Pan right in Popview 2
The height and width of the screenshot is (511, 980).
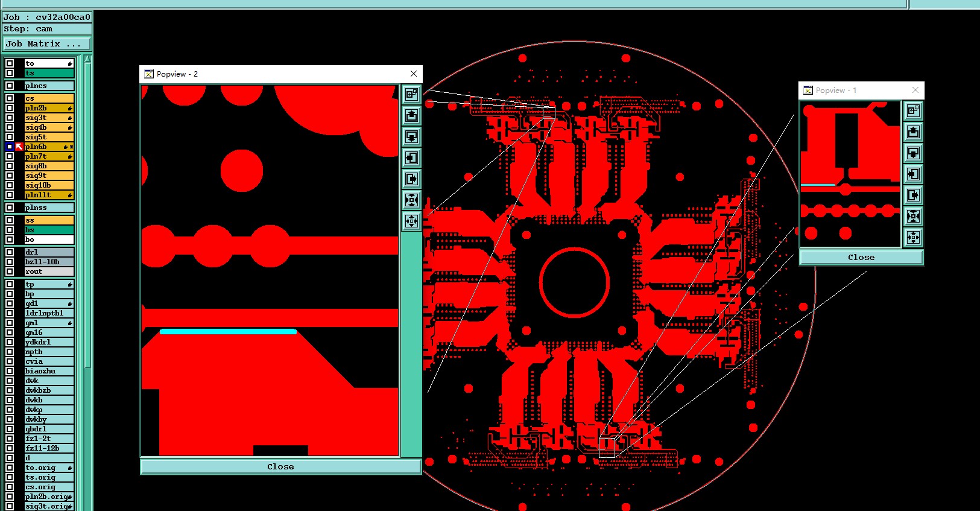click(412, 179)
